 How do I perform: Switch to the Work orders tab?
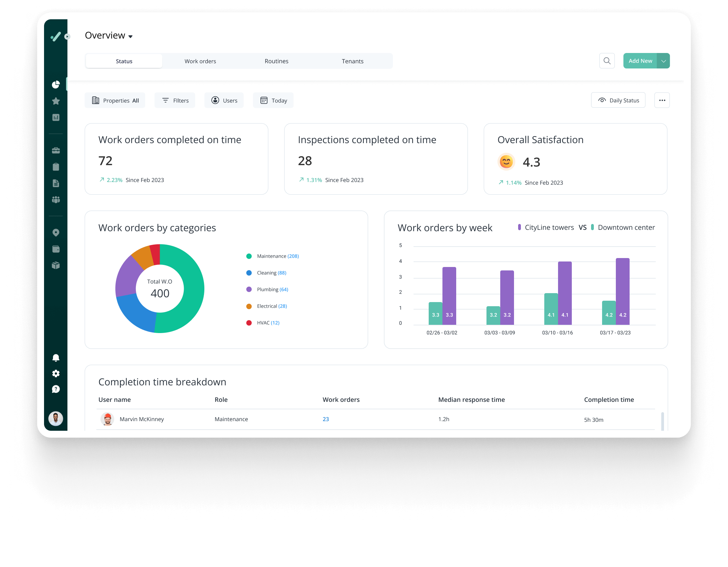coord(200,61)
